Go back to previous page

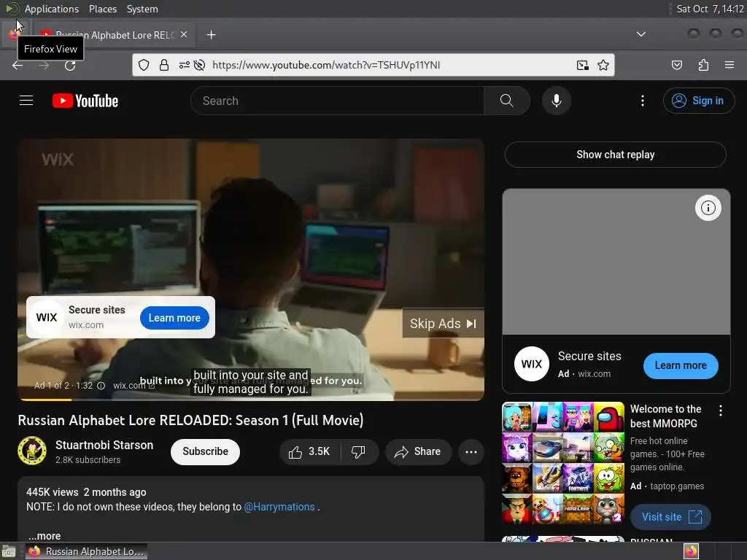pos(18,65)
